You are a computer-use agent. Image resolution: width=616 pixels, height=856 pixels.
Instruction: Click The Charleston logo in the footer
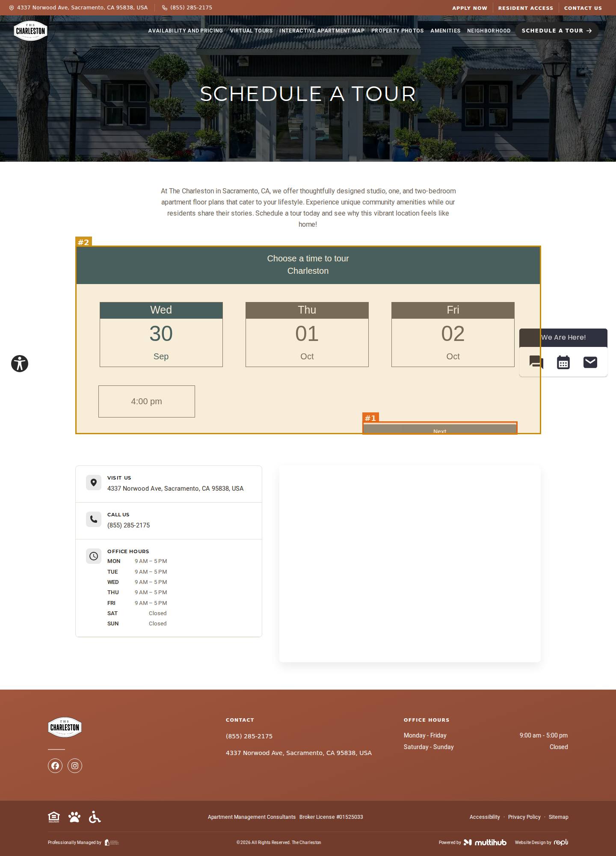(x=65, y=727)
